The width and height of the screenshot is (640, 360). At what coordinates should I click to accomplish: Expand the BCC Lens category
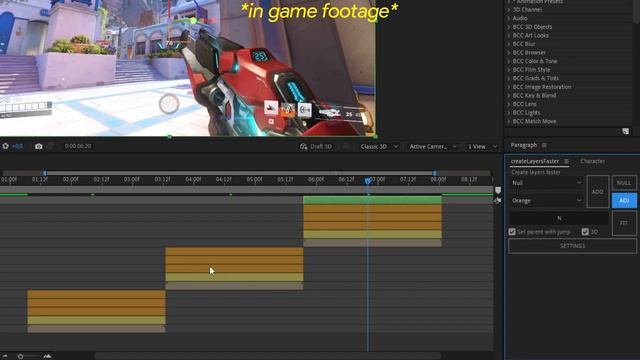coord(509,104)
